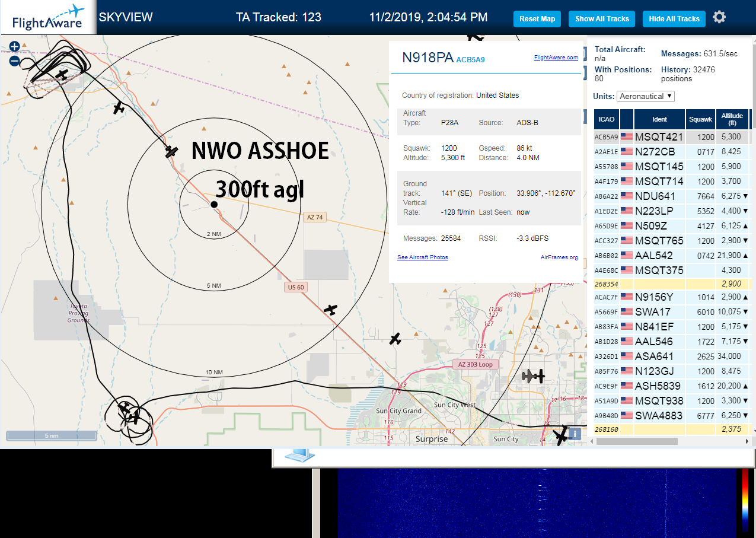The width and height of the screenshot is (756, 538).
Task: Select the MSQT145 aircraft row
Action: coord(672,167)
